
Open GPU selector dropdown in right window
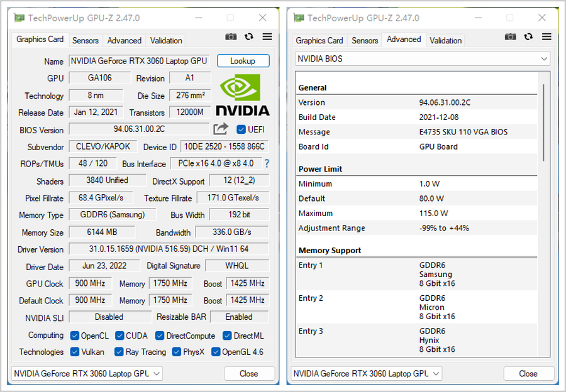[366, 373]
